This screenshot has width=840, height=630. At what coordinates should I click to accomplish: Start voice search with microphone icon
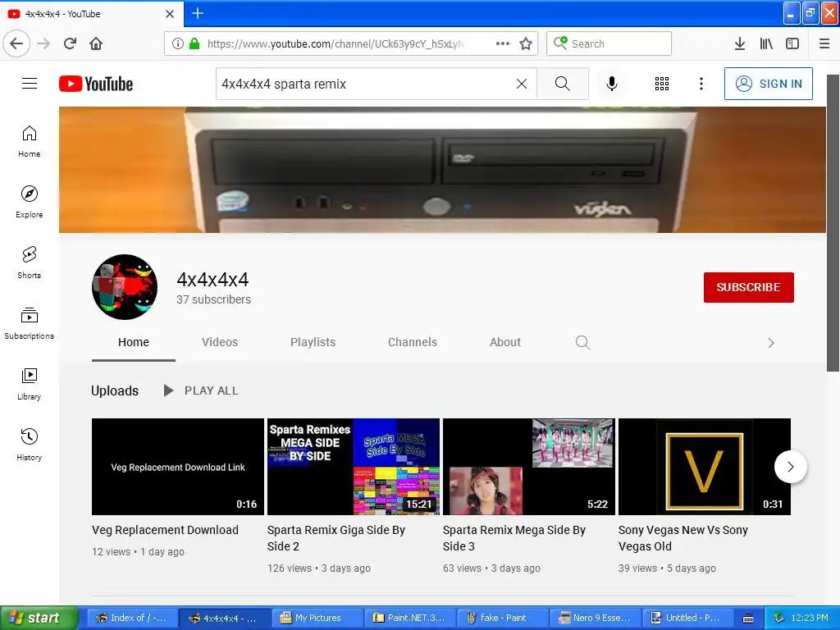tap(612, 84)
